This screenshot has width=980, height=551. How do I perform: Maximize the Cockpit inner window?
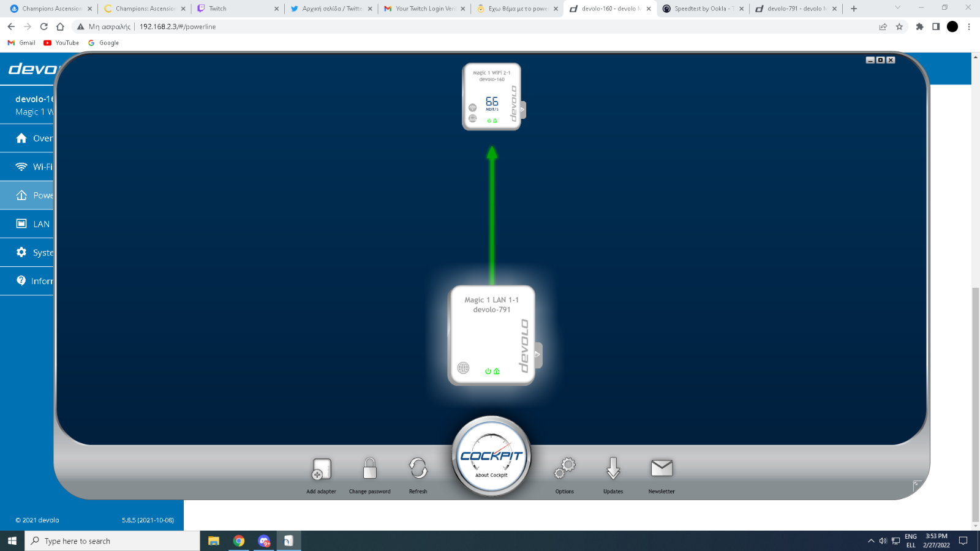[x=880, y=60]
